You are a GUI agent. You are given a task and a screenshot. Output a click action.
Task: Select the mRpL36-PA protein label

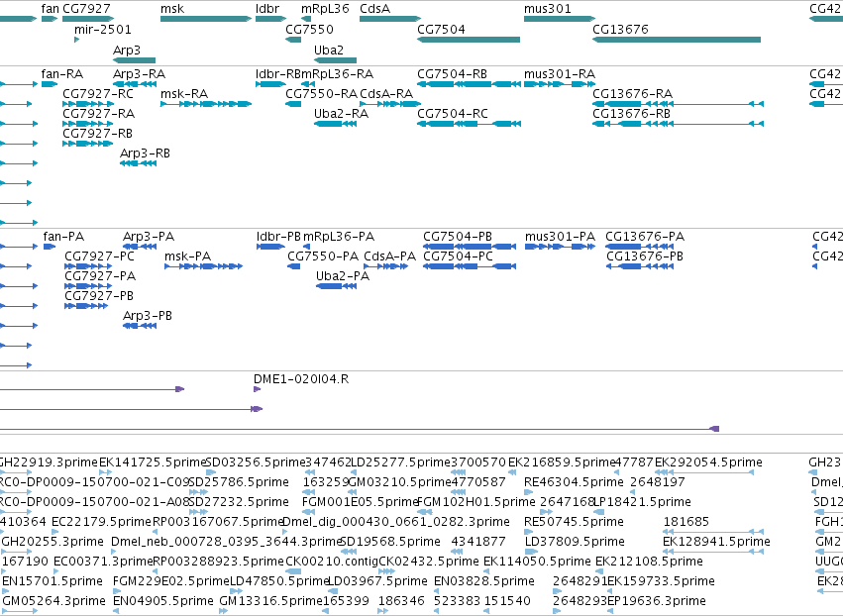point(339,236)
